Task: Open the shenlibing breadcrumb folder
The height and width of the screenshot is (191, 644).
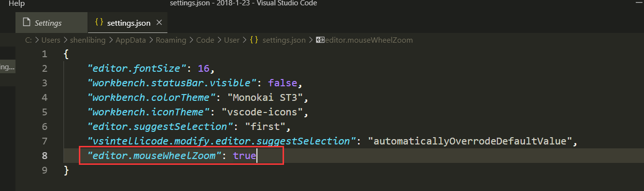Action: pos(88,40)
